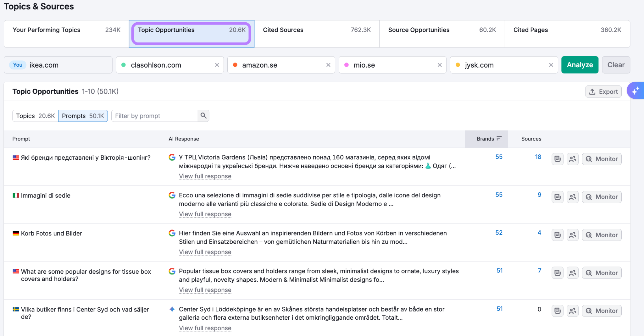Click the Google icon in Immagini di sedie response
Viewport: 644px width, 336px height.
(172, 195)
